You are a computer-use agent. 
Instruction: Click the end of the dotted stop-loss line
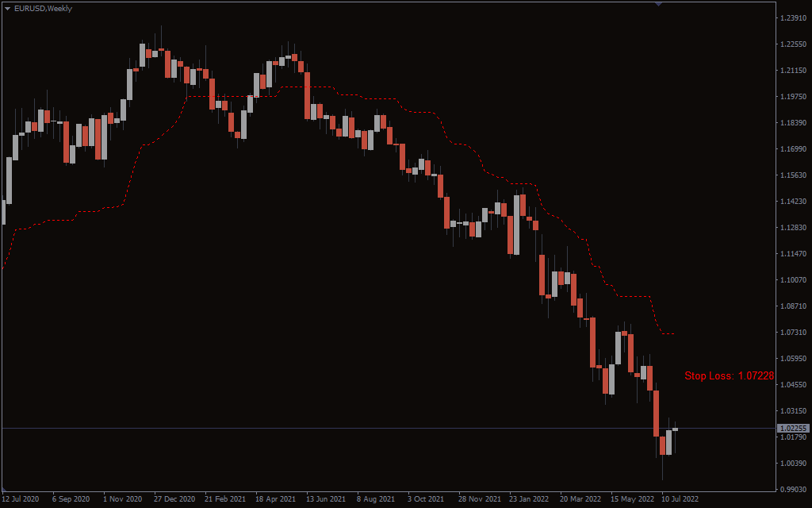click(x=674, y=334)
